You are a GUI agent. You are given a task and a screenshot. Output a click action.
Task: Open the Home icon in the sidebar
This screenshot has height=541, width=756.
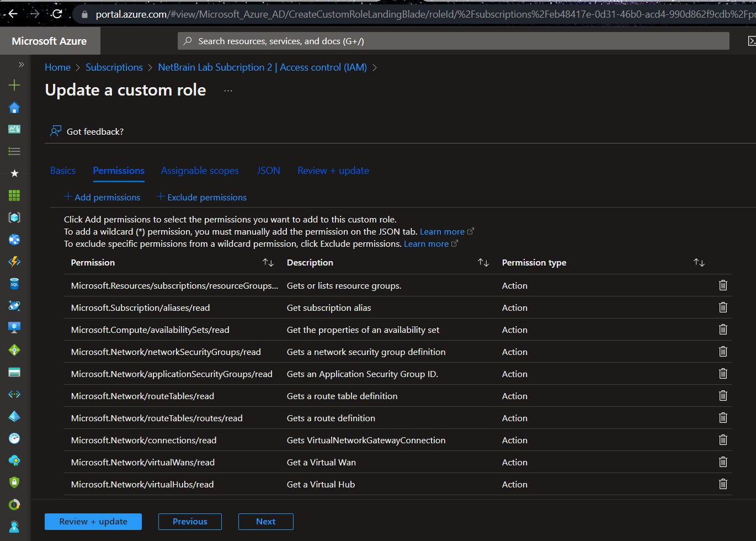click(14, 107)
